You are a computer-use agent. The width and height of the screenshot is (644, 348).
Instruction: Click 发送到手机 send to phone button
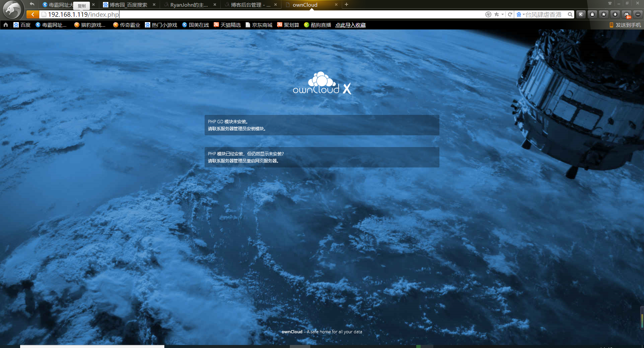click(625, 25)
